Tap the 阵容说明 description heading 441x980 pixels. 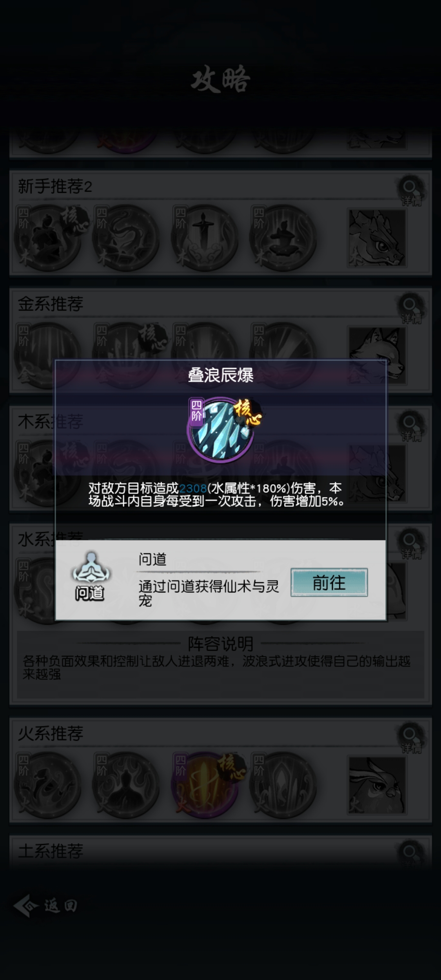pos(220,644)
